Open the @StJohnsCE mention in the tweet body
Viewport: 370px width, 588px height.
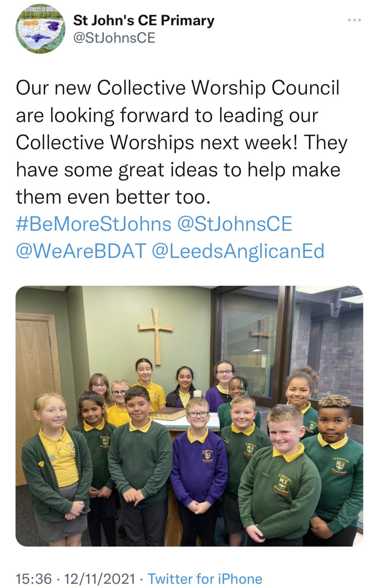coord(235,224)
